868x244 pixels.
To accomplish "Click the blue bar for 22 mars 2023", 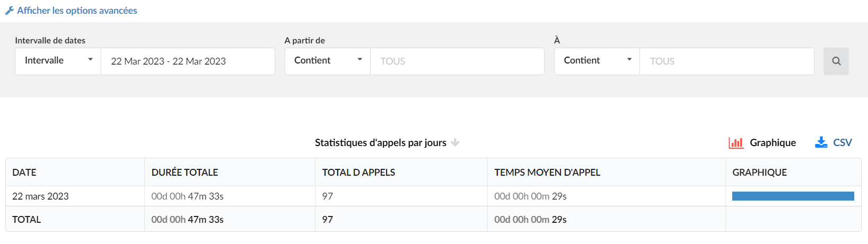I will click(x=793, y=196).
